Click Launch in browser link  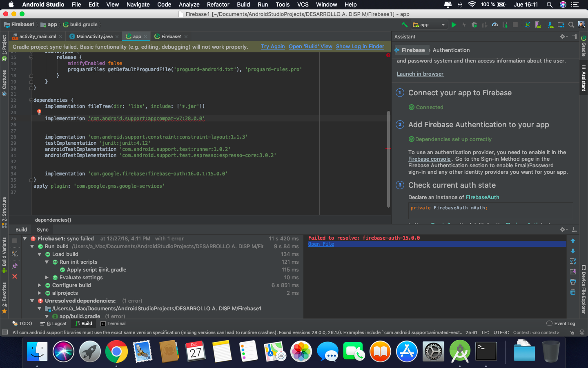click(420, 74)
